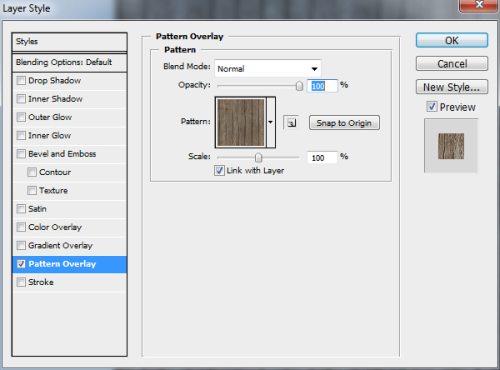Open Blending Options: Default section

(69, 62)
